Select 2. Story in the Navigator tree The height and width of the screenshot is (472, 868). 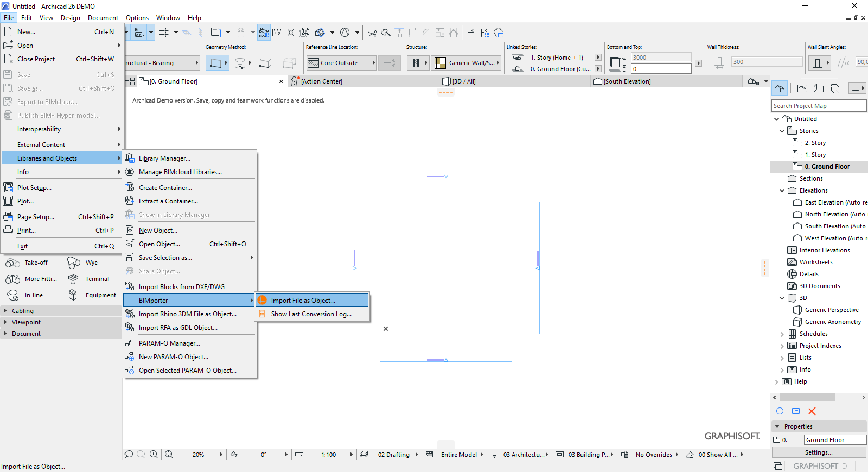click(x=815, y=143)
